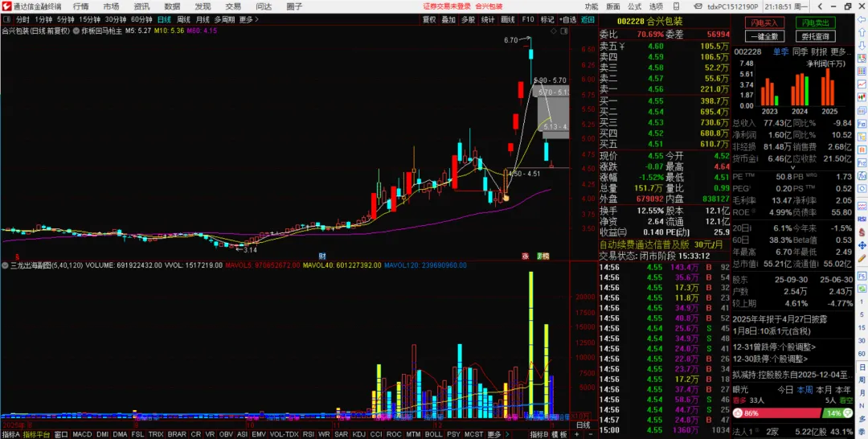Expand 更多 indicators in bottom bar
This screenshot has height=439, width=868.
point(493,434)
